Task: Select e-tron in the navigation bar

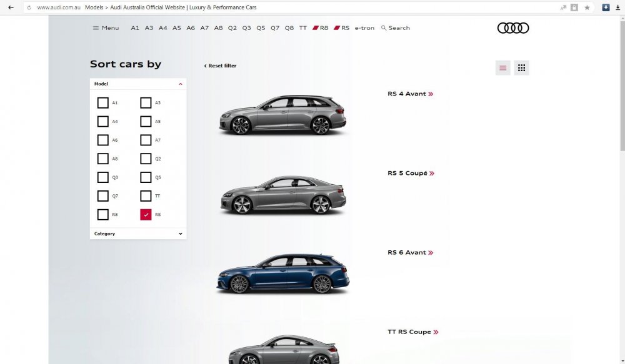Action: point(364,28)
